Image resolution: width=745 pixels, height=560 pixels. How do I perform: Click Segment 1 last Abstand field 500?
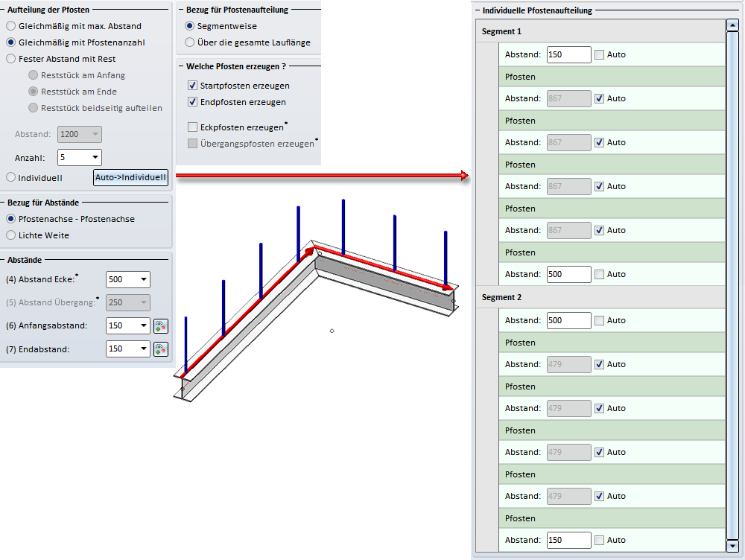coord(568,274)
